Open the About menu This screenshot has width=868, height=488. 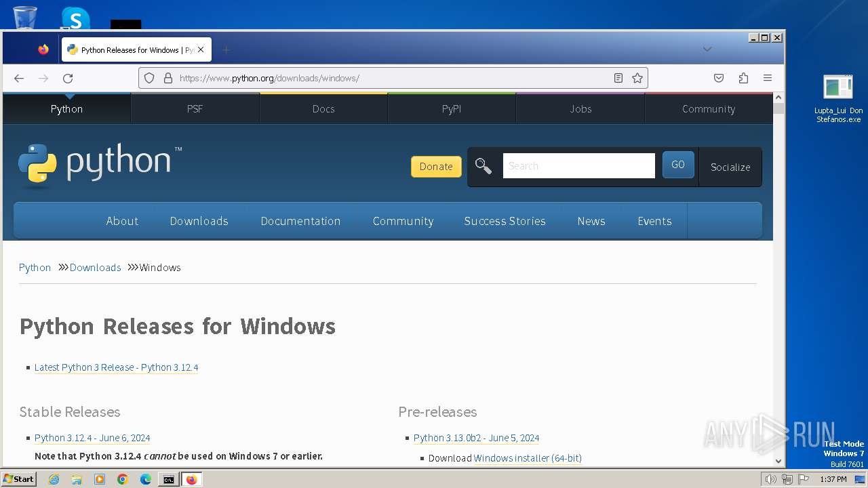coord(122,221)
